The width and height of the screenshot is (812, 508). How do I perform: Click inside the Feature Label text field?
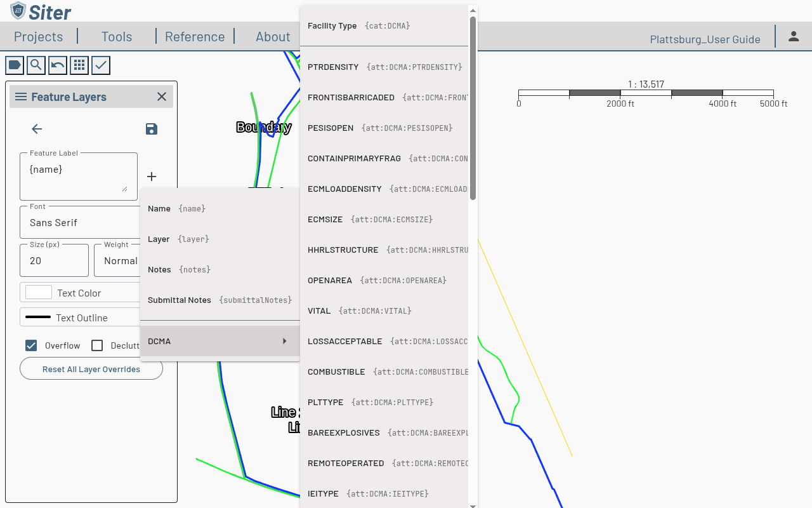[79, 177]
